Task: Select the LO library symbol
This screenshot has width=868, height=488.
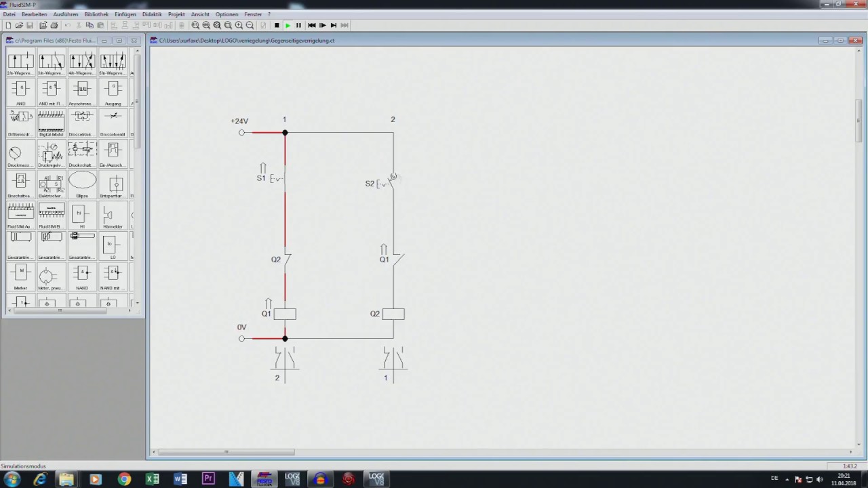Action: coord(113,247)
